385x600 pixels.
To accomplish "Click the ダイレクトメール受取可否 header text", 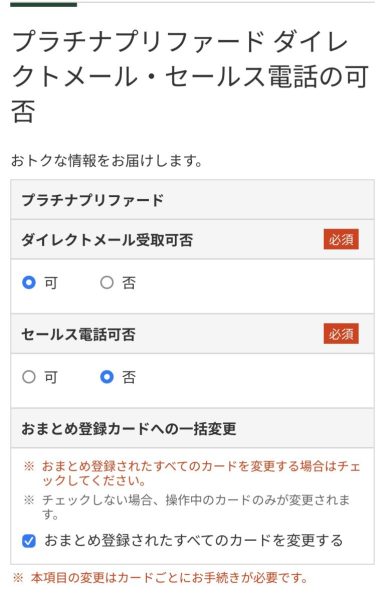I will 107,240.
